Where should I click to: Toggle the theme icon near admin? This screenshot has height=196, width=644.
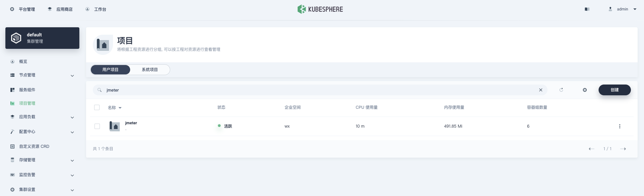coord(587,9)
